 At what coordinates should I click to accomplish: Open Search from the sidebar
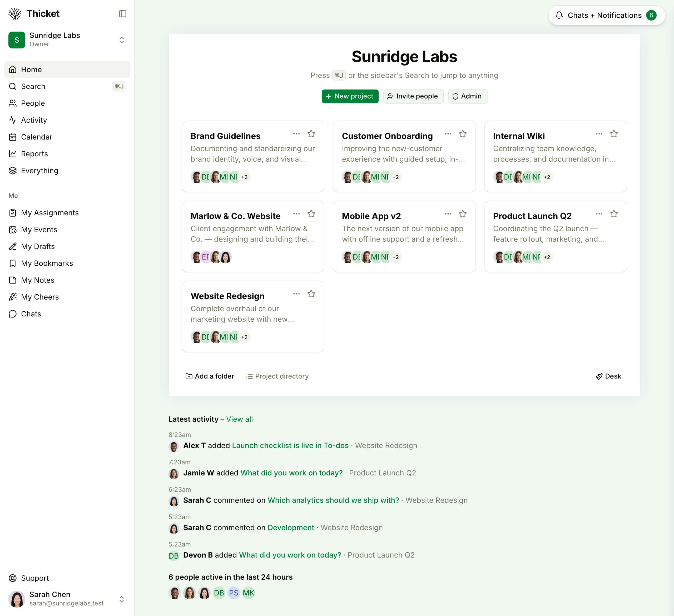(67, 86)
